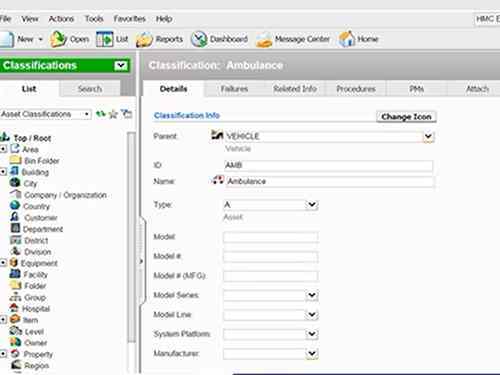Open the Actions menu
The image size is (500, 375).
click(x=61, y=19)
